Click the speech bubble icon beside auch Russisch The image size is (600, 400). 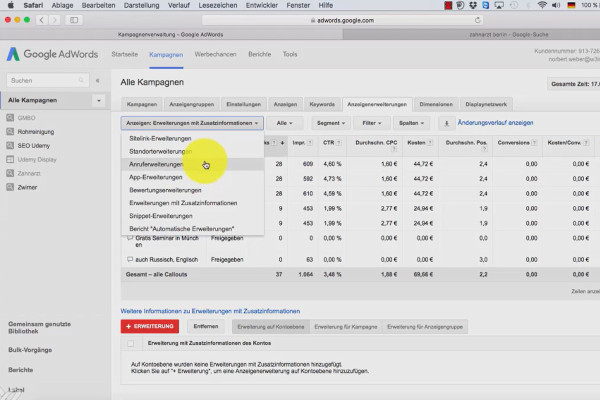click(x=130, y=259)
